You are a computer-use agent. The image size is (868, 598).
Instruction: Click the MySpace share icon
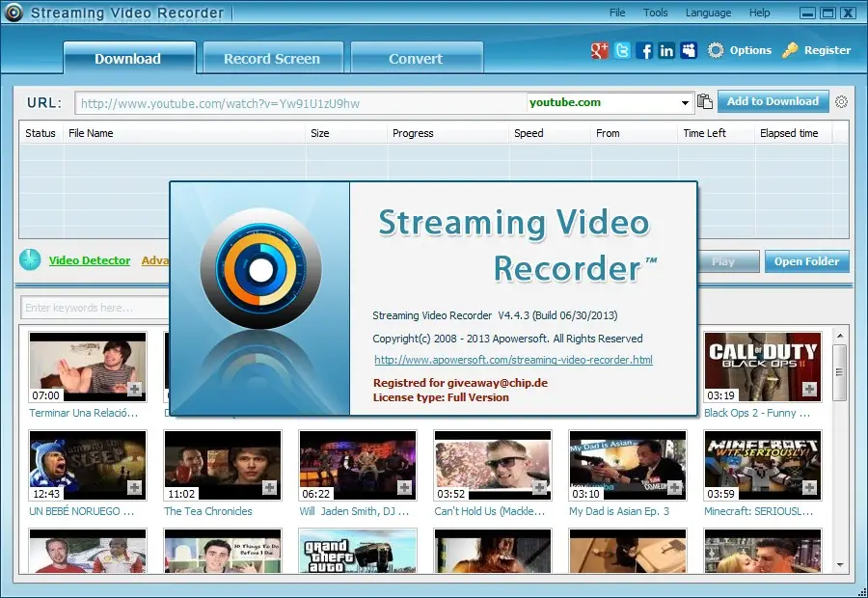pos(689,50)
